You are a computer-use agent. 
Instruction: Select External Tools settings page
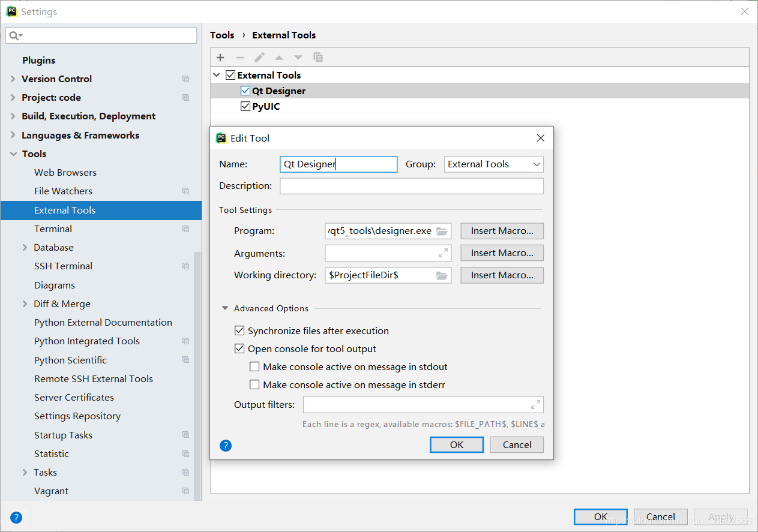[x=101, y=211]
